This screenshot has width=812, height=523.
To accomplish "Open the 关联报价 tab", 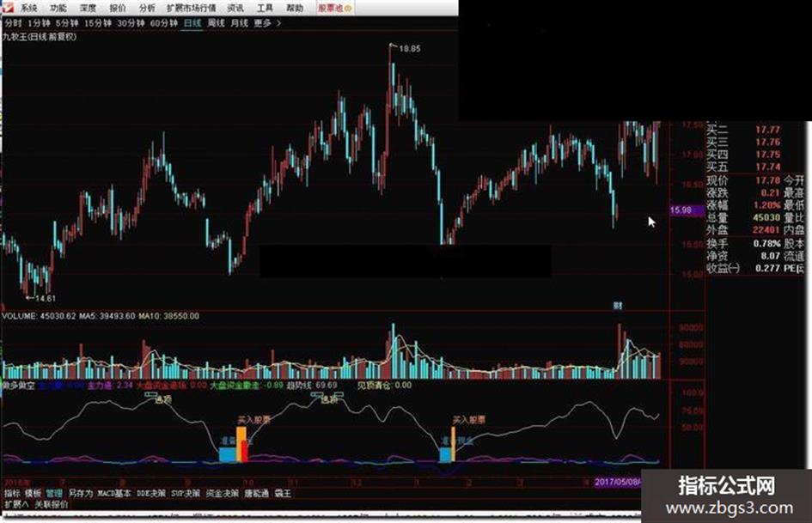I will point(52,504).
